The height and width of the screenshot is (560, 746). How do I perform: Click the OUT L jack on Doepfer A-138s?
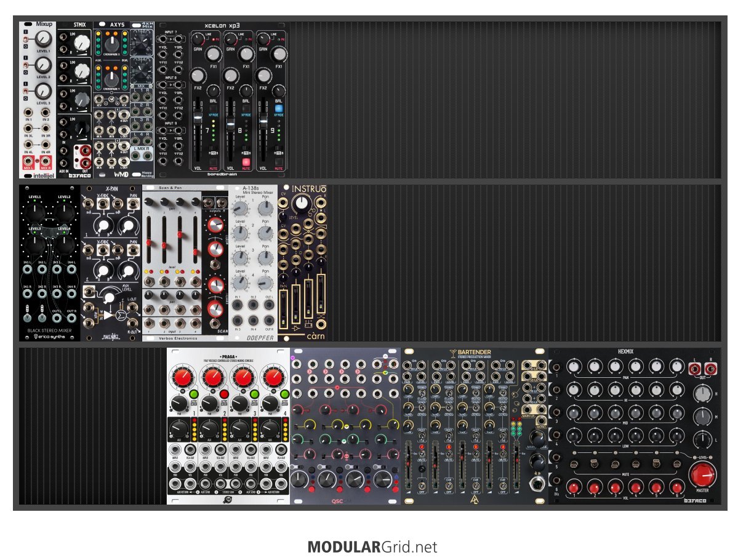point(270,305)
